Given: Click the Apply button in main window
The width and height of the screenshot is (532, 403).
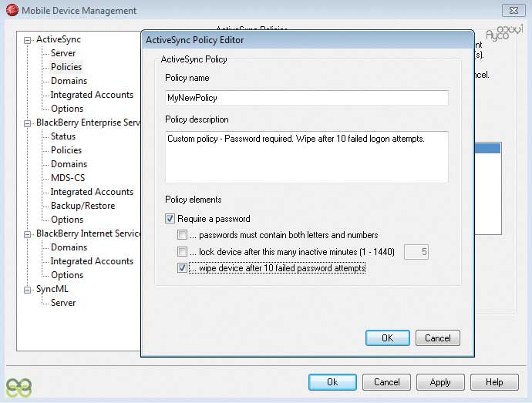Looking at the screenshot, I should [440, 382].
